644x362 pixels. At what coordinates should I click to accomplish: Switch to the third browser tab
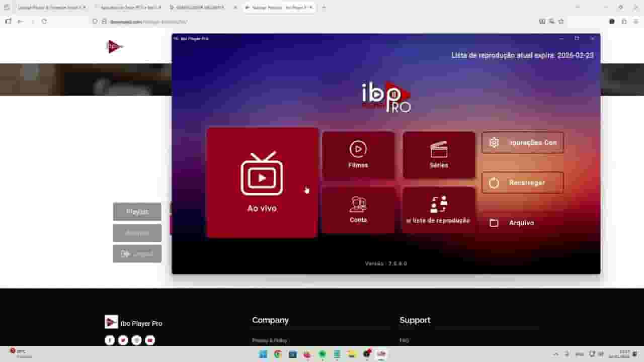click(x=203, y=8)
